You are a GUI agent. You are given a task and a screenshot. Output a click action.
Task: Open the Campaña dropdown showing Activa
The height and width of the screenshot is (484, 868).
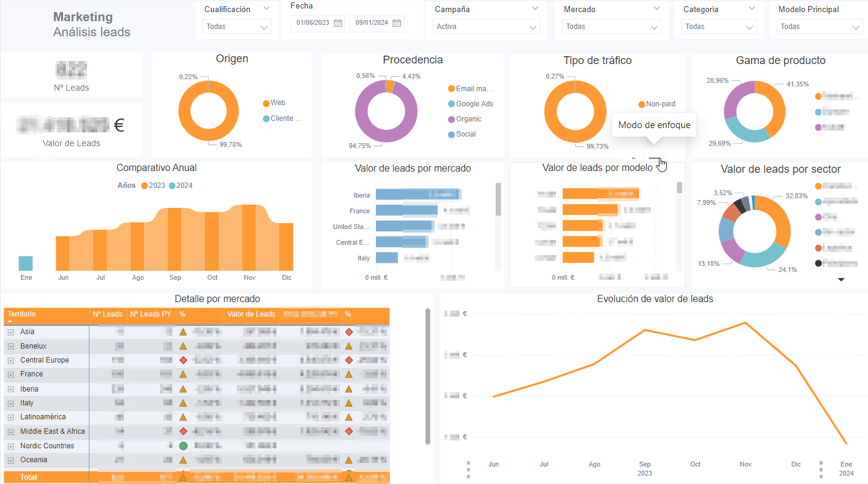click(x=487, y=27)
